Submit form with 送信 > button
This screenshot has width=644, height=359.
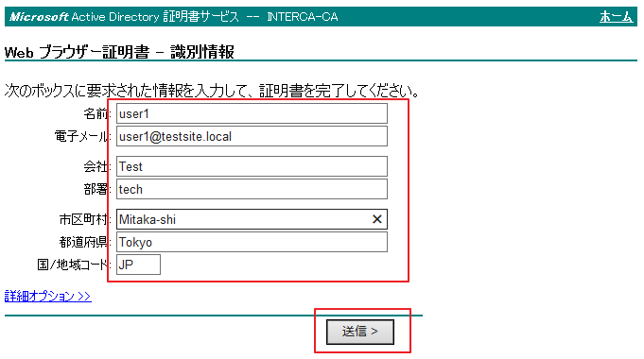point(360,332)
